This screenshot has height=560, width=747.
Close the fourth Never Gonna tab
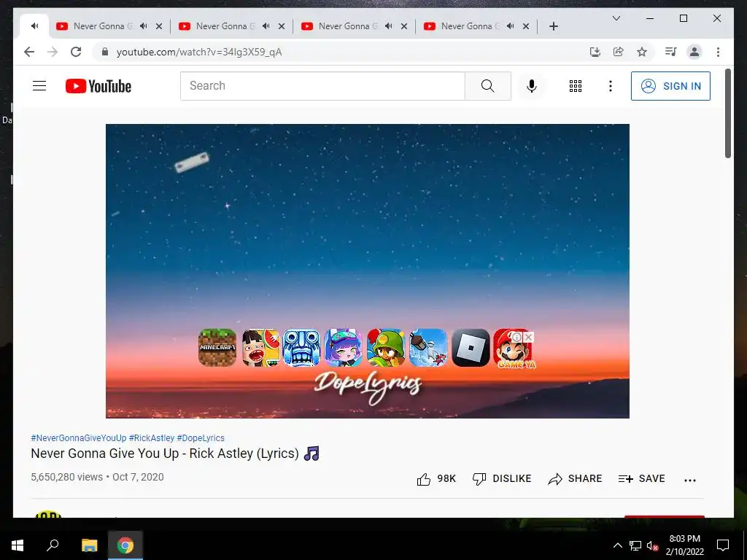(x=404, y=26)
